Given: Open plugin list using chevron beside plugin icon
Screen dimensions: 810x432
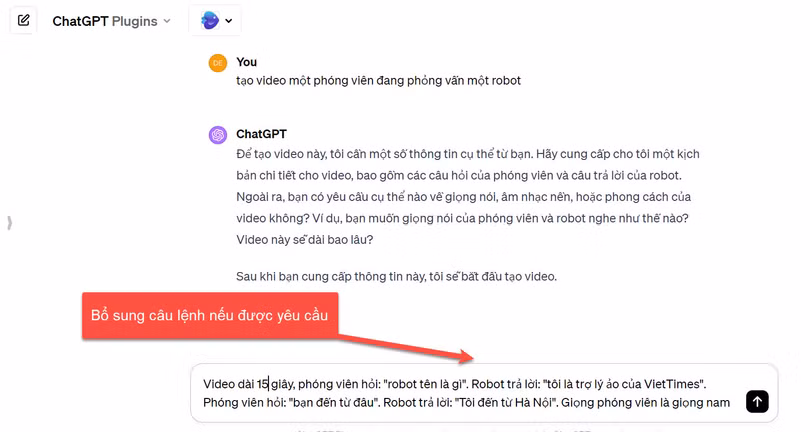Looking at the screenshot, I should [229, 21].
